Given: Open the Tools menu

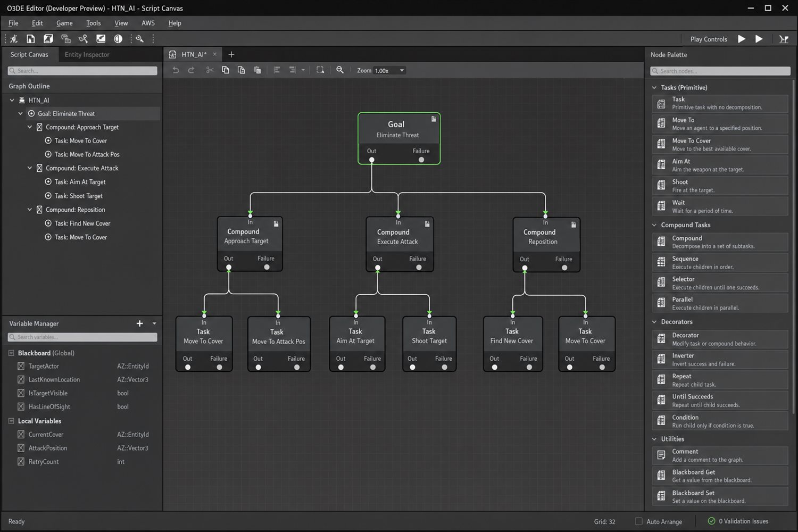Looking at the screenshot, I should pos(94,23).
